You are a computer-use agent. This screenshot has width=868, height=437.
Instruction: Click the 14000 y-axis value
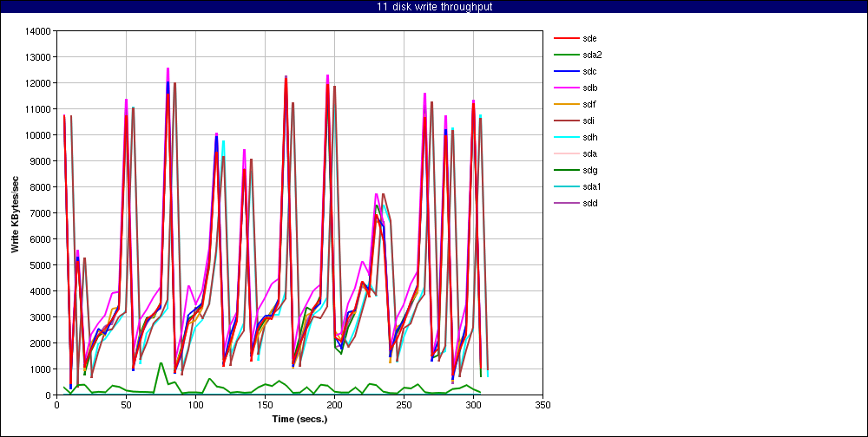39,31
